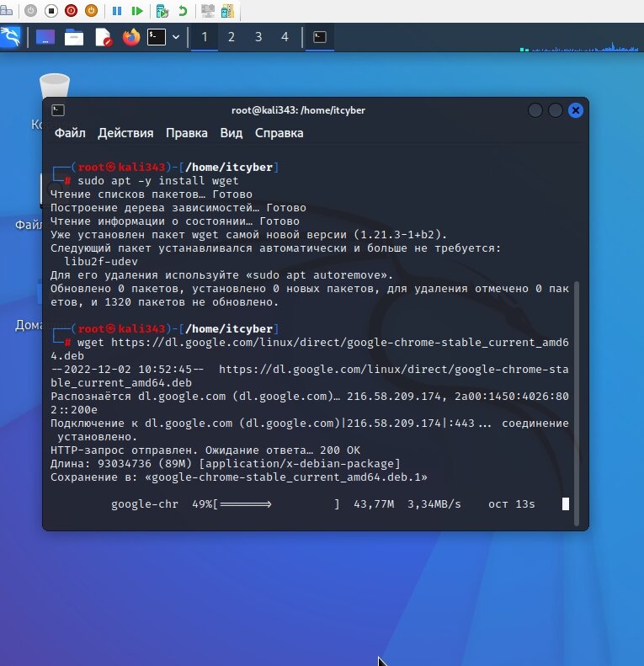Image resolution: width=644 pixels, height=666 pixels.
Task: Launch Firefox from the panel
Action: (131, 37)
